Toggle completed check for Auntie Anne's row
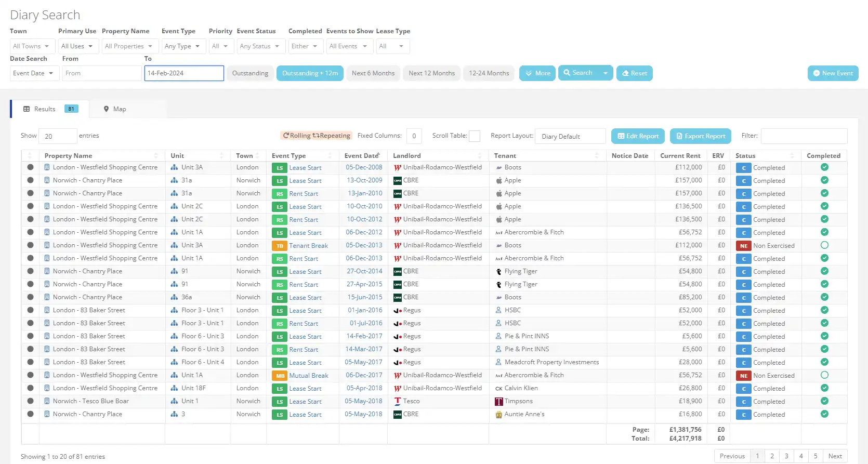Image resolution: width=868 pixels, height=464 pixels. (824, 414)
